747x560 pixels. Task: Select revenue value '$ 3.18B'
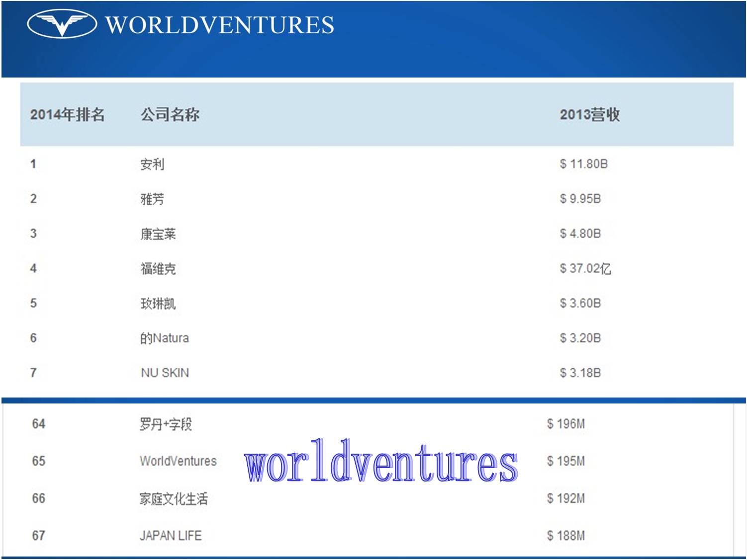point(580,373)
